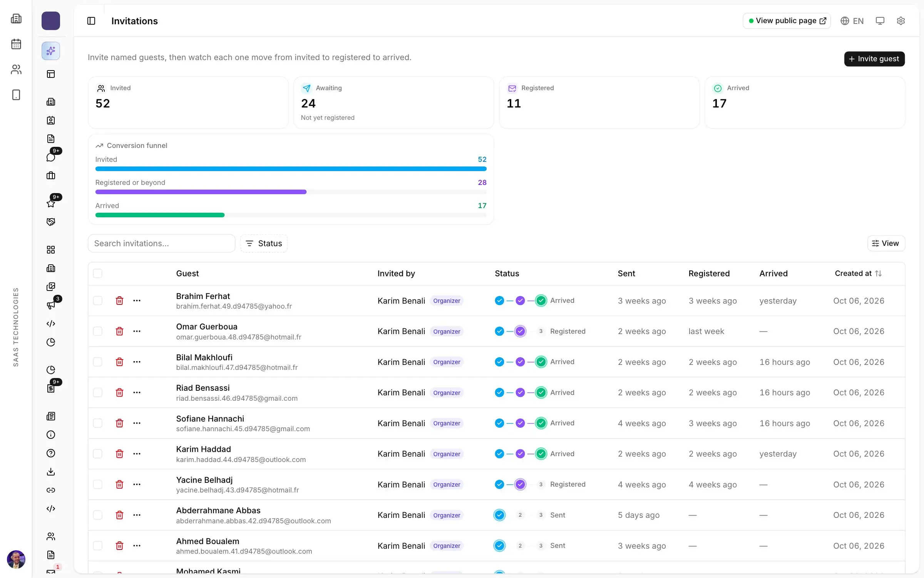Click the monitor display icon
Image resolution: width=924 pixels, height=578 pixels.
(880, 21)
